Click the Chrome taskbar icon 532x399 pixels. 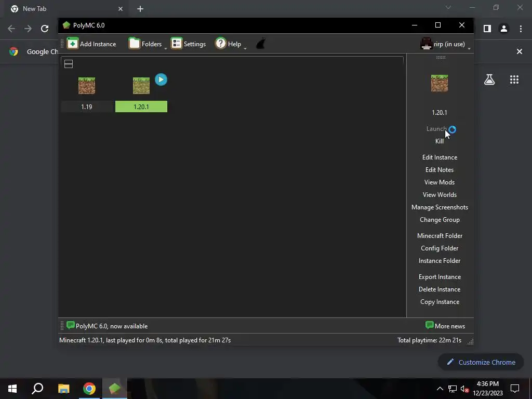coord(89,389)
